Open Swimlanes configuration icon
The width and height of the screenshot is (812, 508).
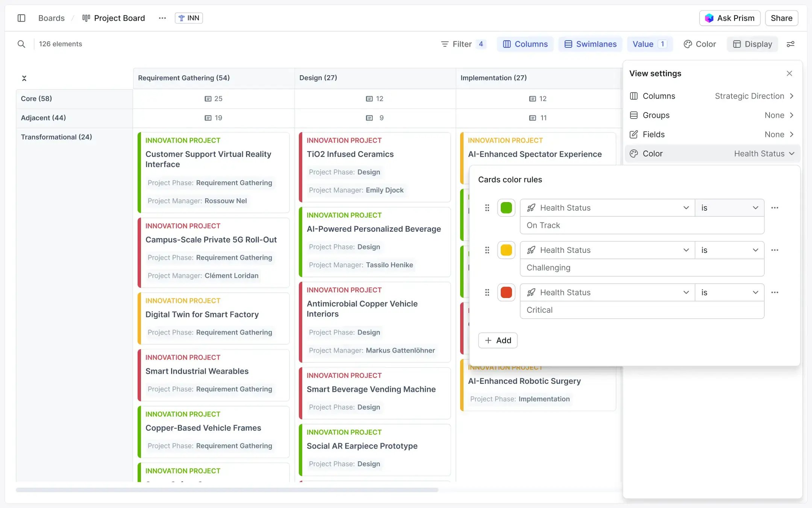pos(568,44)
